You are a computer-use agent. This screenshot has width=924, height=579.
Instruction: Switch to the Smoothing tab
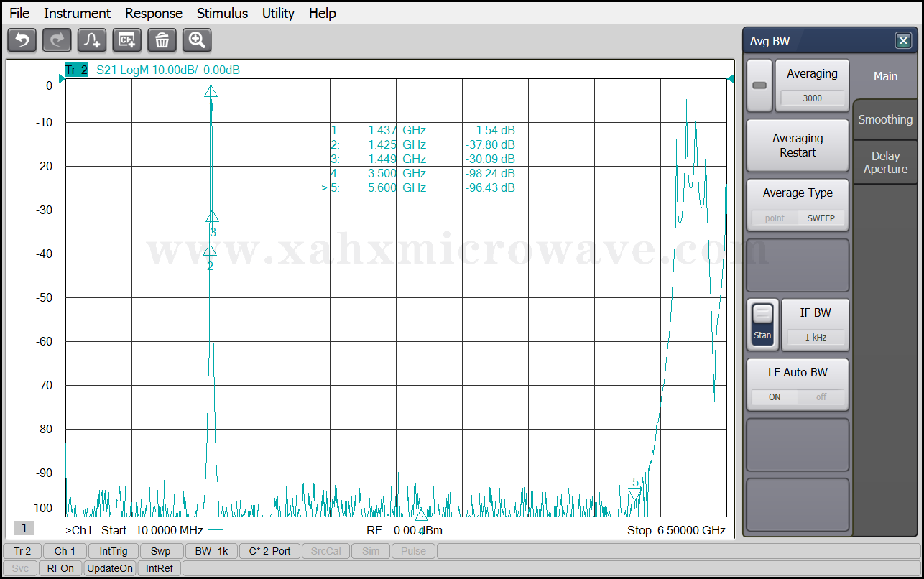click(x=885, y=120)
